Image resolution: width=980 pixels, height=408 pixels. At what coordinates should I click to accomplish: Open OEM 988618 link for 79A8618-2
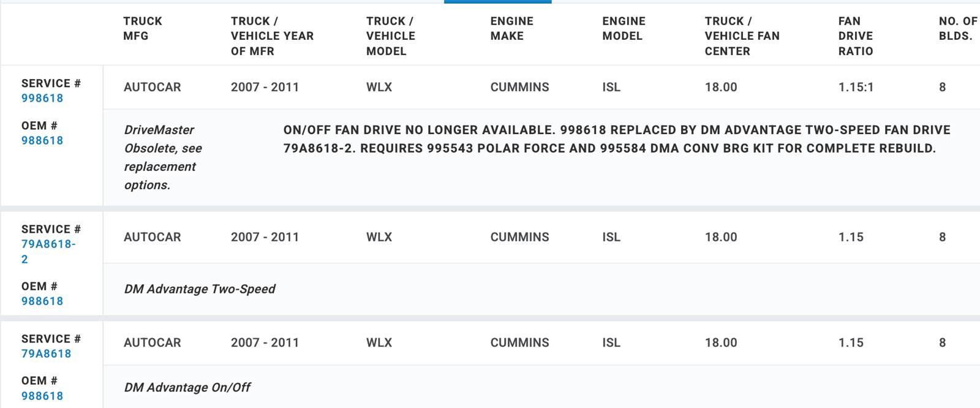coord(42,301)
